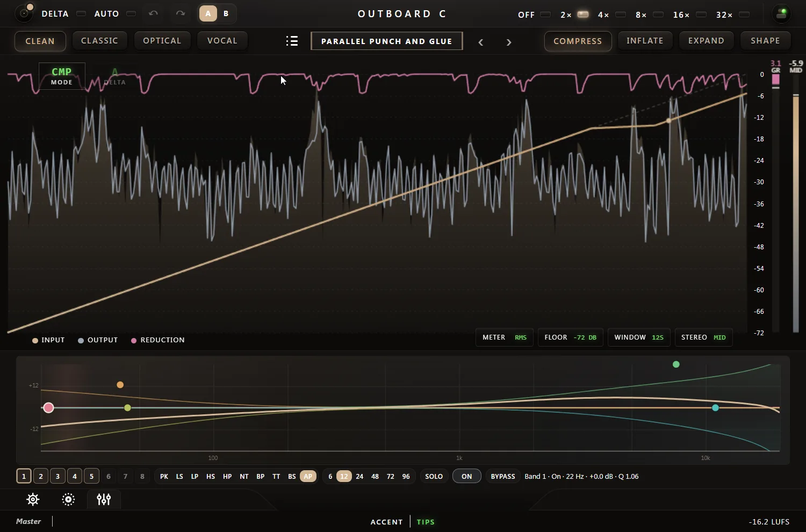This screenshot has width=806, height=532.
Task: Go to previous preset arrow
Action: pyautogui.click(x=481, y=42)
